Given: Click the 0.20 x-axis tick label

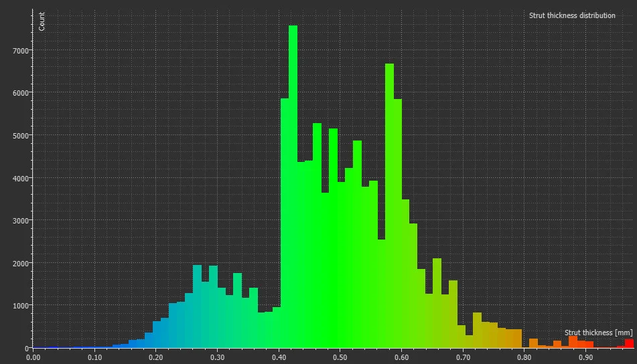Looking at the screenshot, I should [x=155, y=357].
